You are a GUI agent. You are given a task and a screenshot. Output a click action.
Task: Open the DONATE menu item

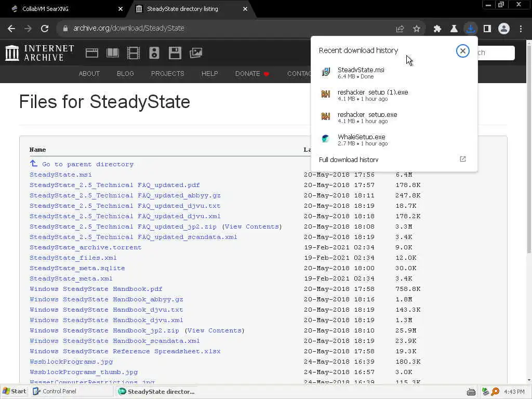[252, 74]
